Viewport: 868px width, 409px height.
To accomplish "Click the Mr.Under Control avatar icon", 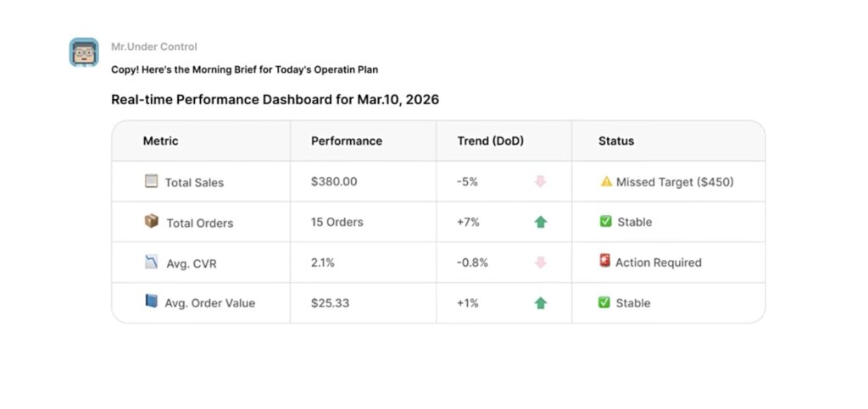I will 84,53.
